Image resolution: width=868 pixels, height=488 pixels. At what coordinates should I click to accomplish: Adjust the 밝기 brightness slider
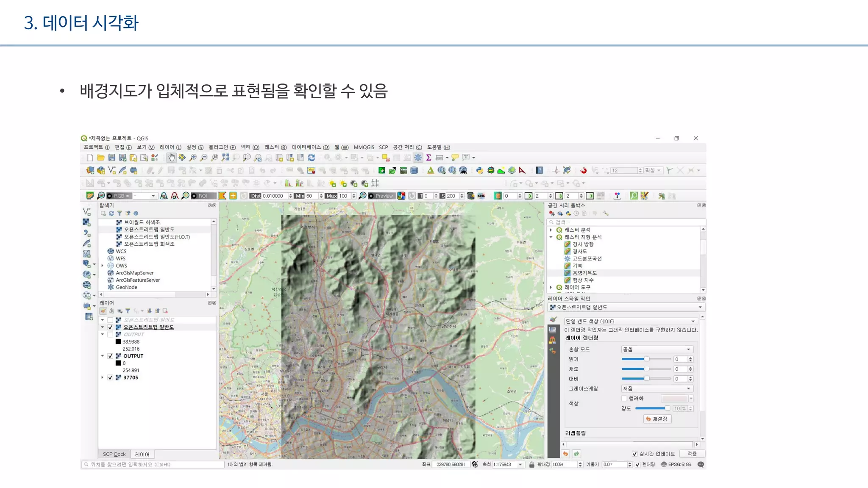point(646,359)
